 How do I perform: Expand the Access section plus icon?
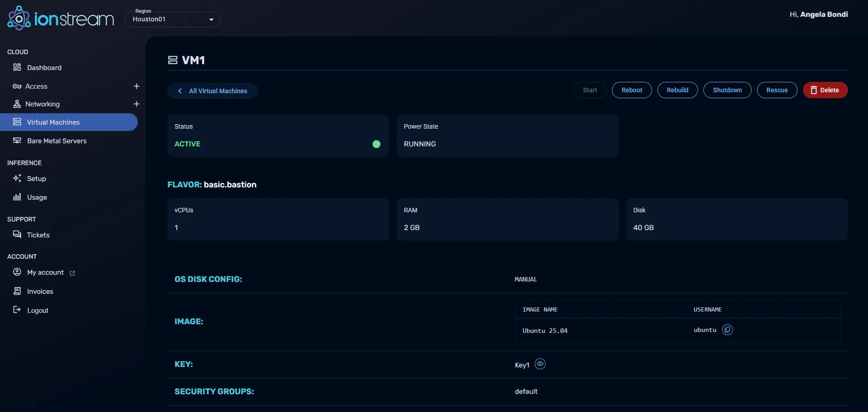136,86
